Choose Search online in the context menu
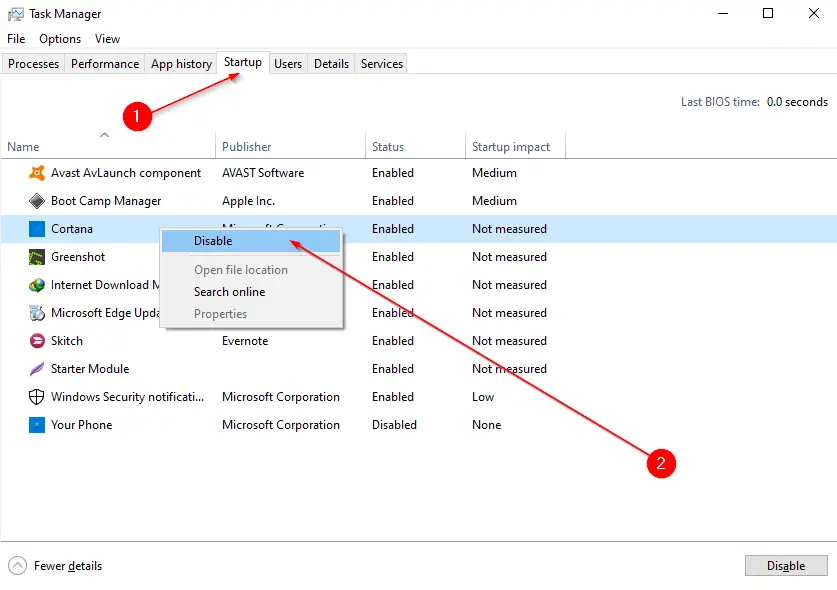 (251, 292)
